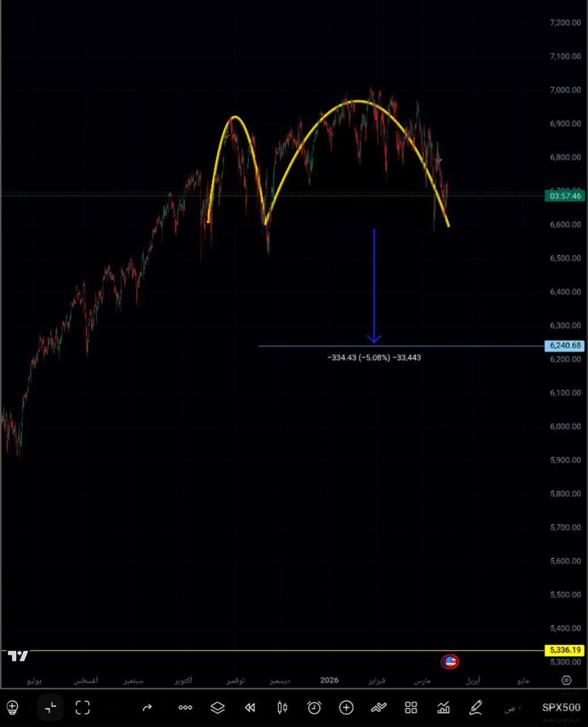
Task: Click the 6,500.00 price scale label
Action: (x=566, y=259)
